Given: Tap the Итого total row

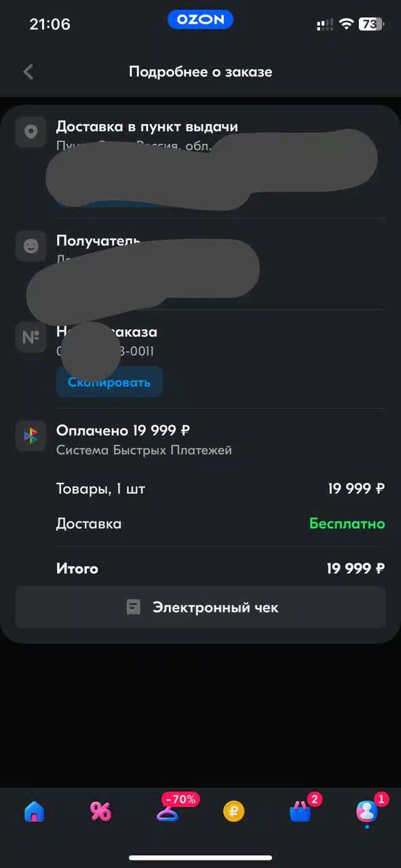Looking at the screenshot, I should 221,568.
